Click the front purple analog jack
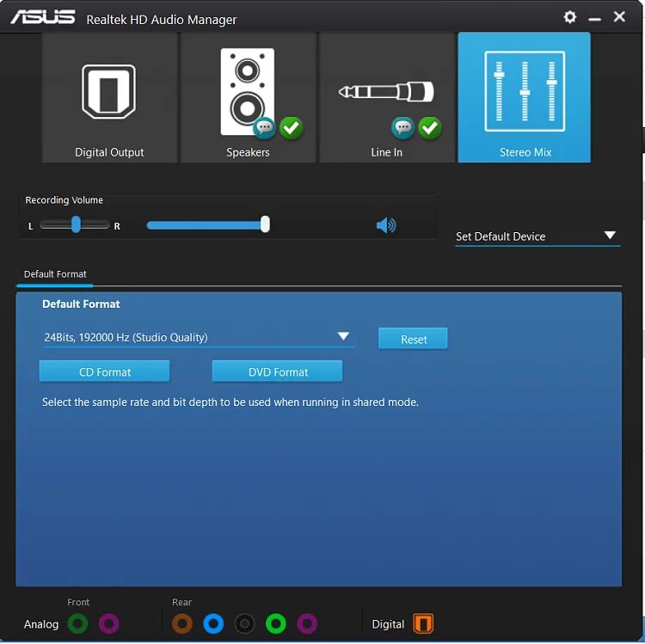 click(x=109, y=623)
